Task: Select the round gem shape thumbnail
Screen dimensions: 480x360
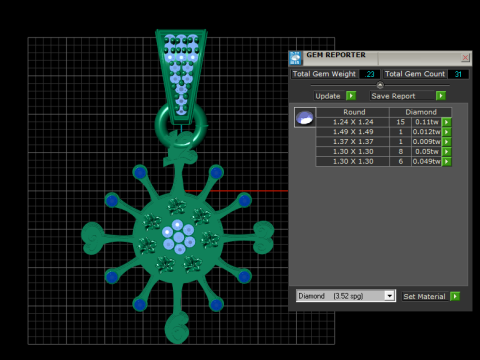Action: (305, 117)
